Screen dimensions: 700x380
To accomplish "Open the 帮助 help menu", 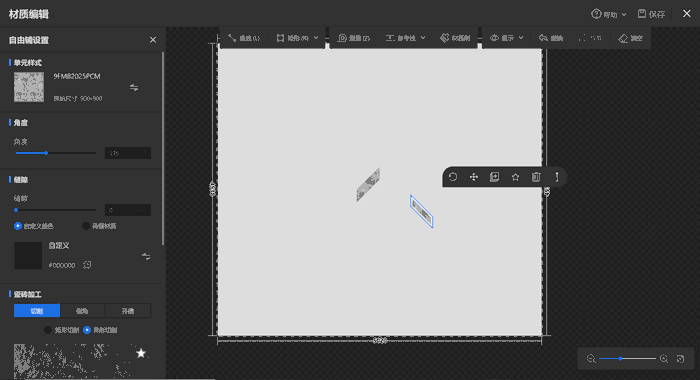I will tap(608, 14).
